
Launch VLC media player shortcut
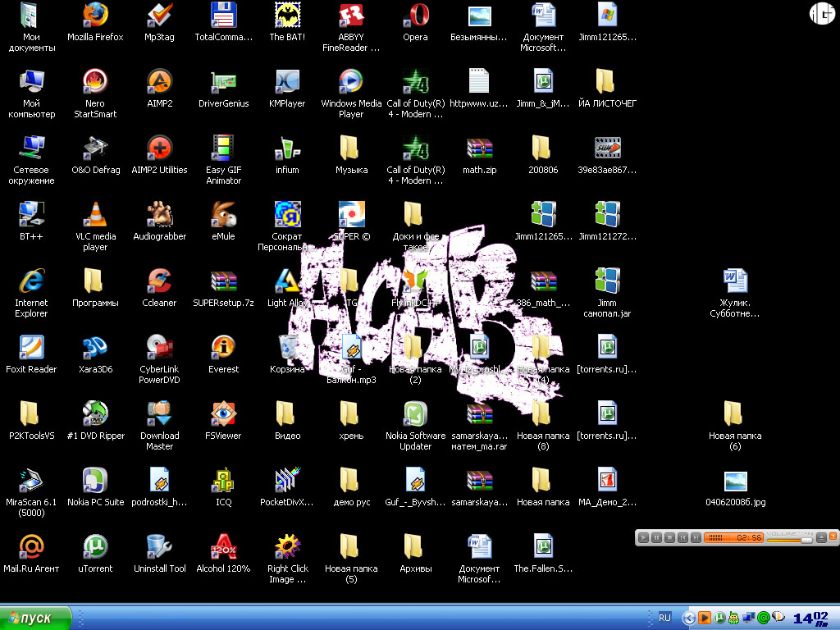click(95, 226)
